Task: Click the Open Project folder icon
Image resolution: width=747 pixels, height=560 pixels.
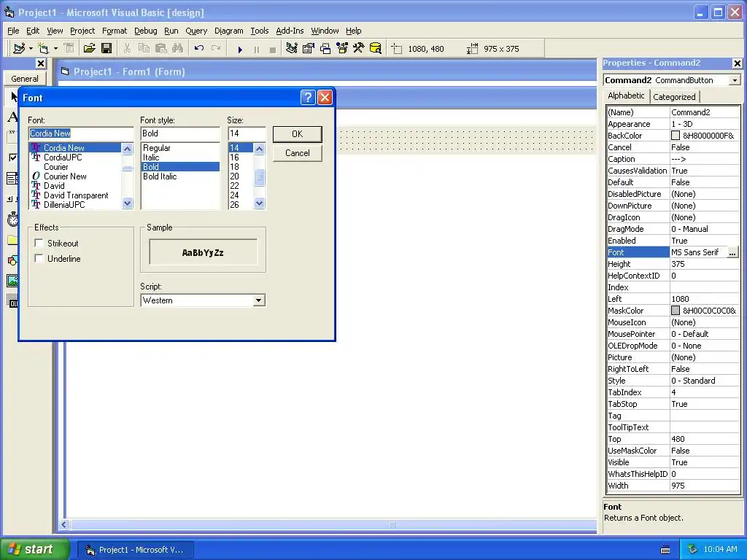Action: pos(89,48)
